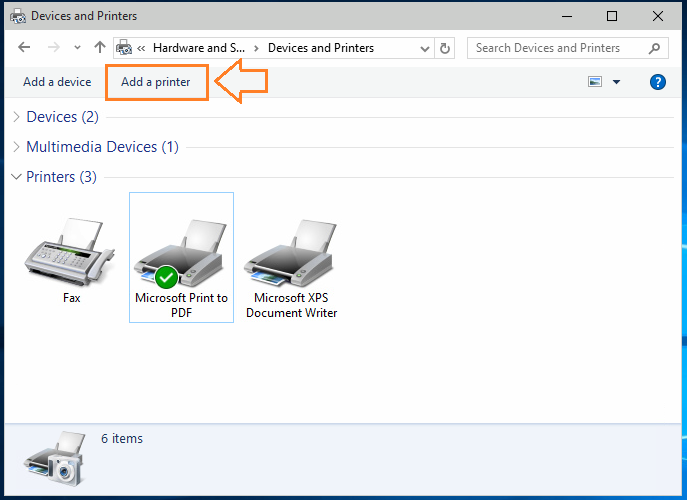Click the Forward navigation arrow
The image size is (687, 500).
point(53,47)
